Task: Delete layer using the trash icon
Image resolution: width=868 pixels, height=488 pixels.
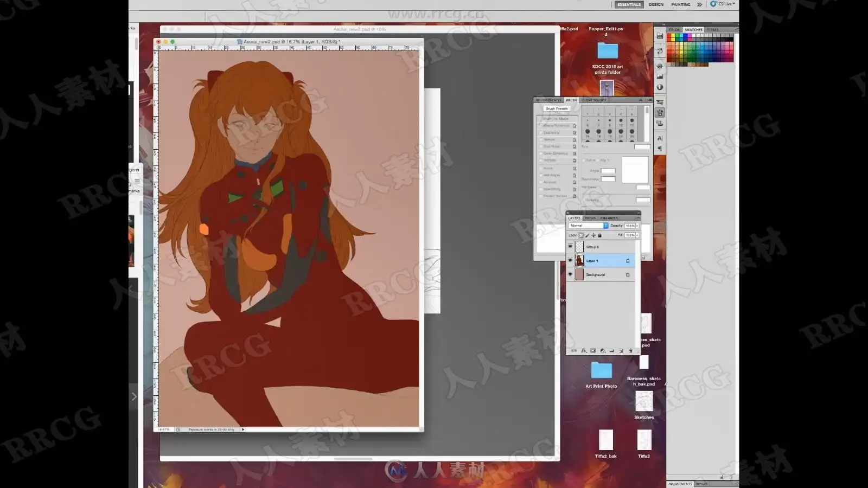Action: coord(630,351)
